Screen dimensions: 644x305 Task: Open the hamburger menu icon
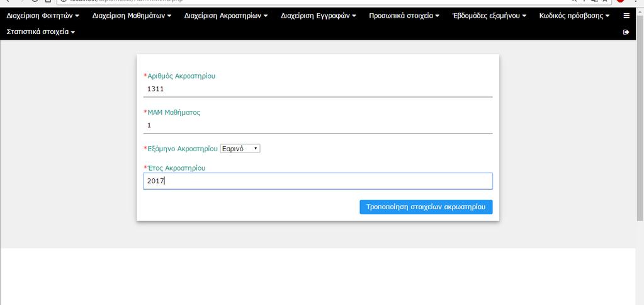click(x=626, y=16)
